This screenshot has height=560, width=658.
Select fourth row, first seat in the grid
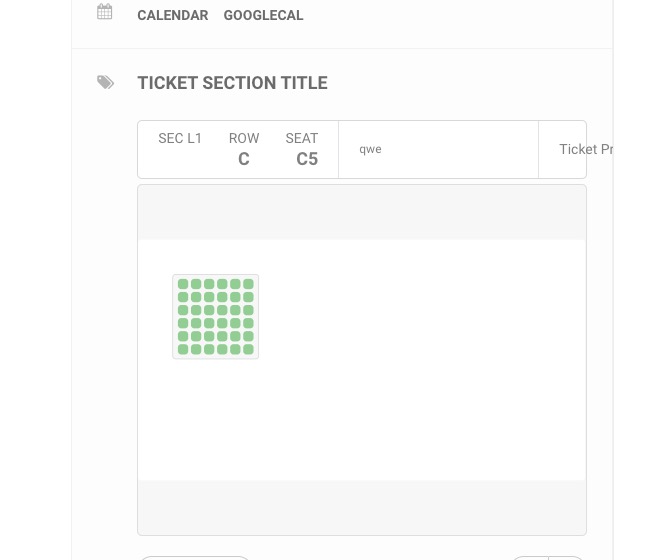[x=183, y=323]
